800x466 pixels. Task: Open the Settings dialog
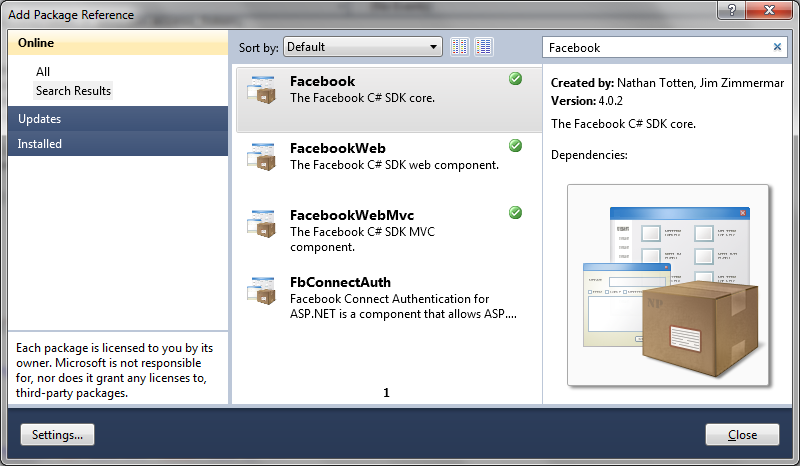pos(57,434)
